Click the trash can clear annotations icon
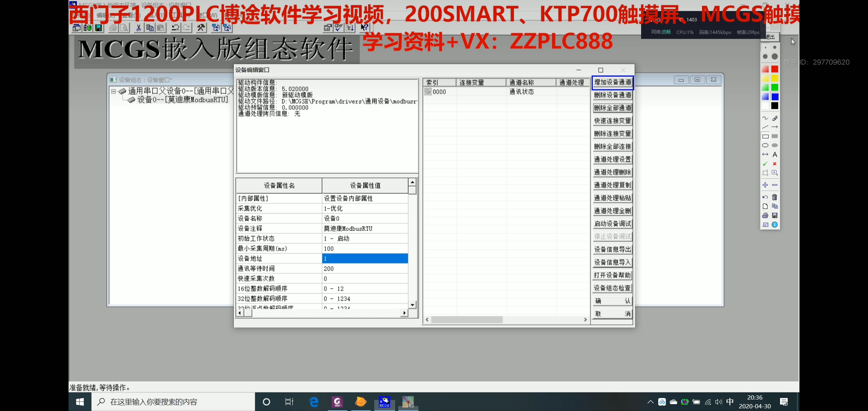Image resolution: width=868 pixels, height=411 pixels. [775, 197]
